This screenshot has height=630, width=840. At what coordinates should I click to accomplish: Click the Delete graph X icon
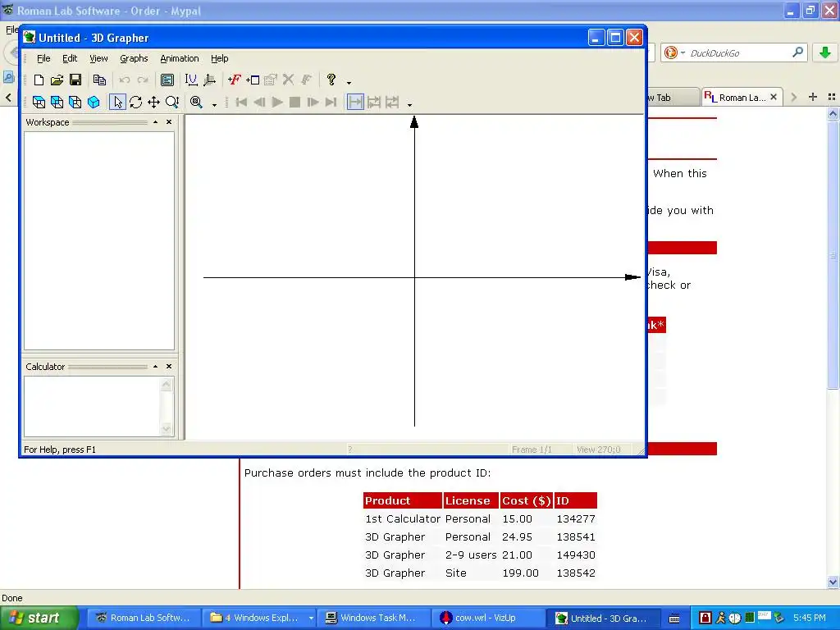pyautogui.click(x=288, y=80)
